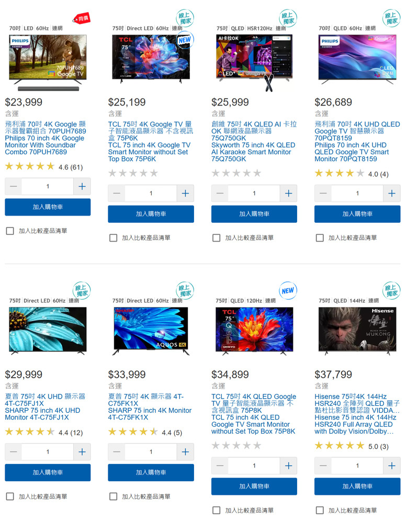Increase quantity for SHARP 4T-C75FJ1X

(82, 452)
